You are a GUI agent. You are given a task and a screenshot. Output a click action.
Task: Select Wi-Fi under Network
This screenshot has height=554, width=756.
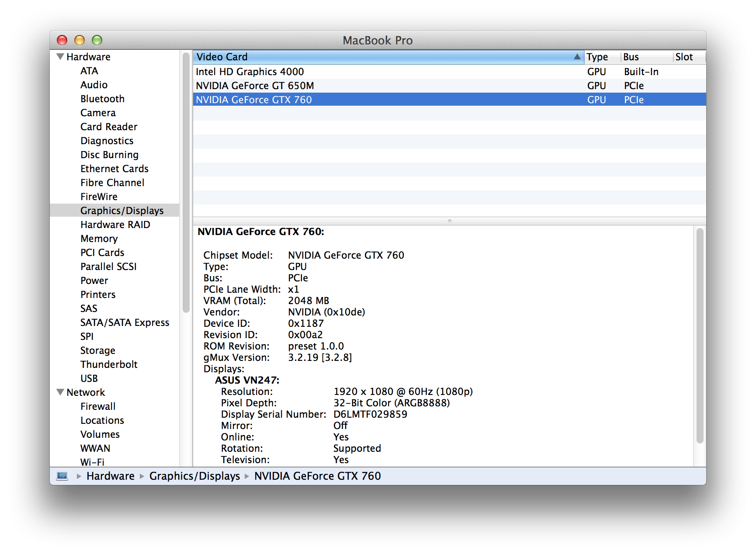tap(92, 462)
